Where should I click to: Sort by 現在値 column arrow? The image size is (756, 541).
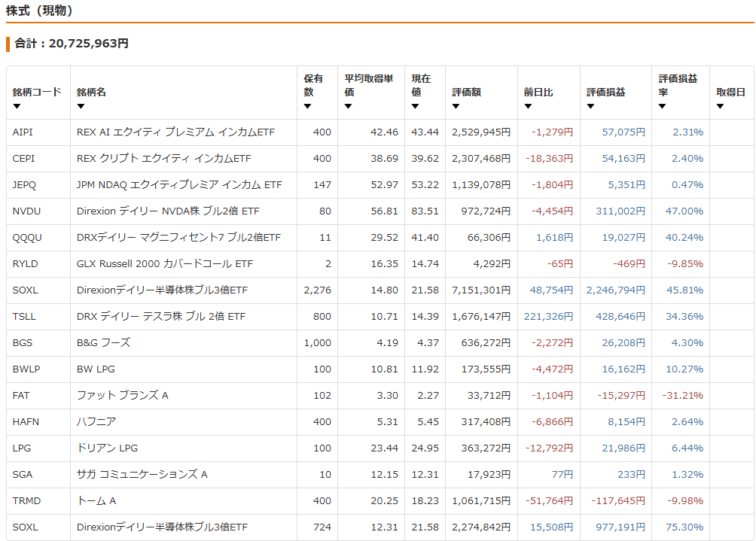click(415, 106)
